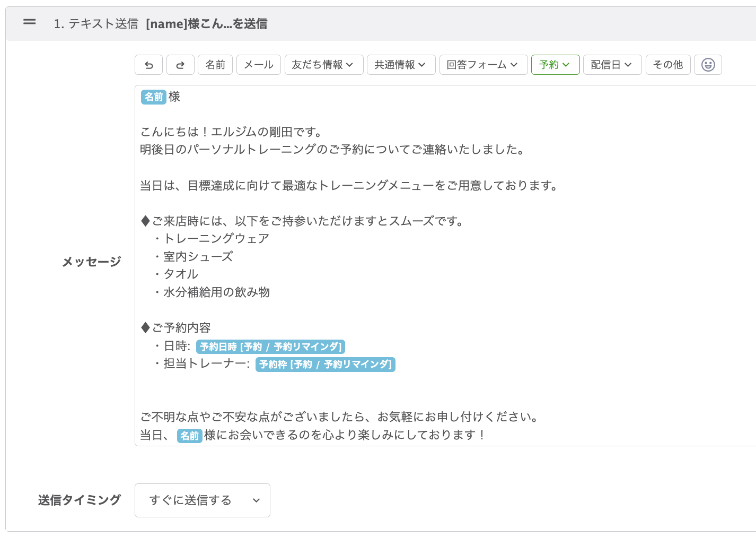Viewport: 756px width, 537px height.
Task: Expand the 配信日 dropdown
Action: (x=612, y=65)
